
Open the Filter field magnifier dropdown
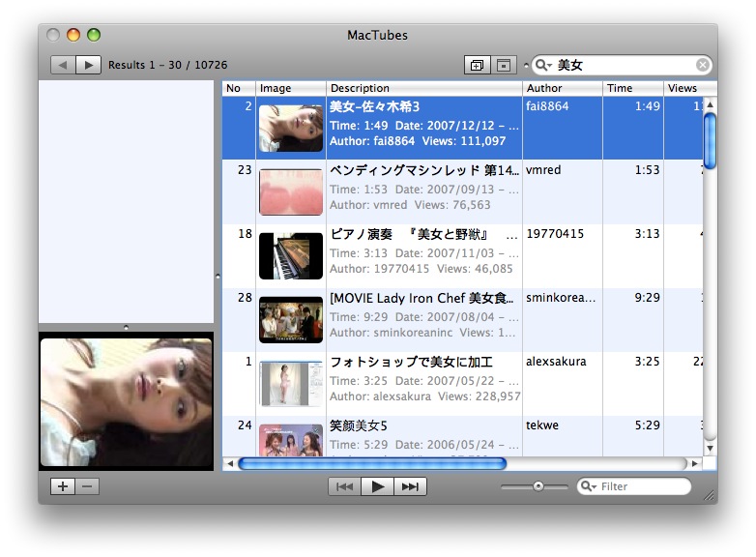click(x=589, y=486)
